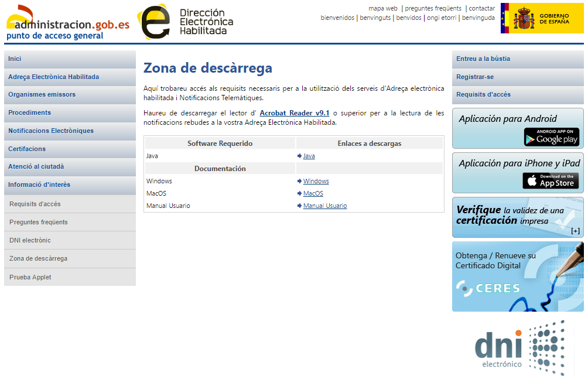The height and width of the screenshot is (379, 588).
Task: Click the Software Requerido column header
Action: 220,144
